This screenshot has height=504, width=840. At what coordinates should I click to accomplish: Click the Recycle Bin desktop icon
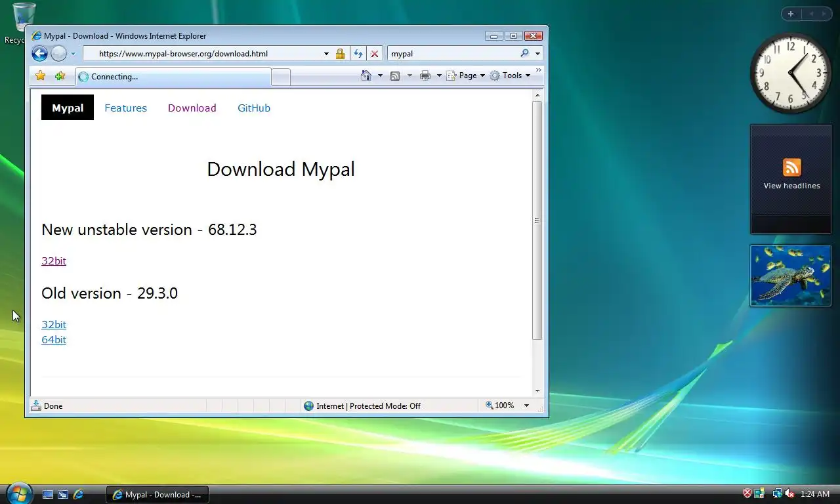(x=24, y=23)
